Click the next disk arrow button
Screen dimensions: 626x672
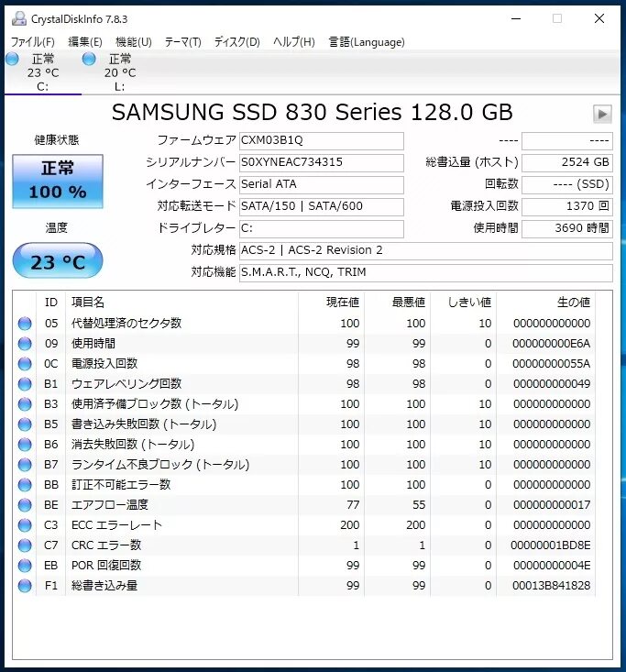602,114
